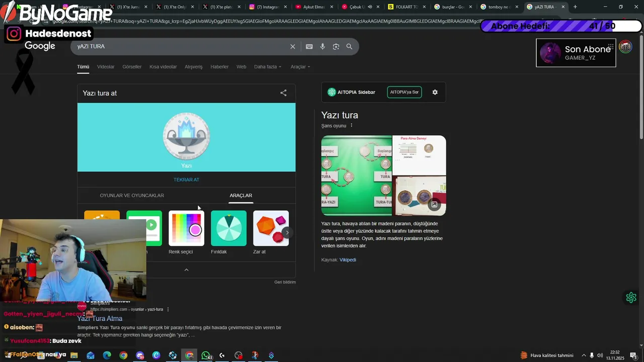Open WhatsApp from the taskbar

(x=205, y=355)
